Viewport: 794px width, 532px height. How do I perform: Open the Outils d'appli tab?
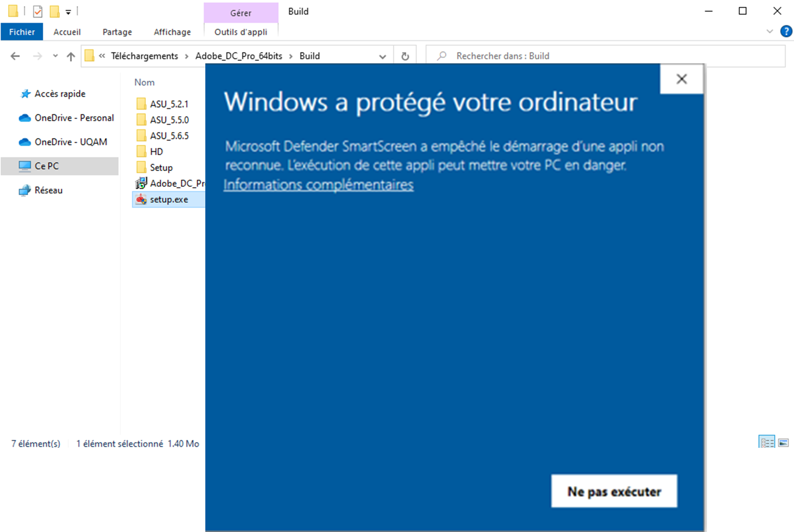[241, 32]
